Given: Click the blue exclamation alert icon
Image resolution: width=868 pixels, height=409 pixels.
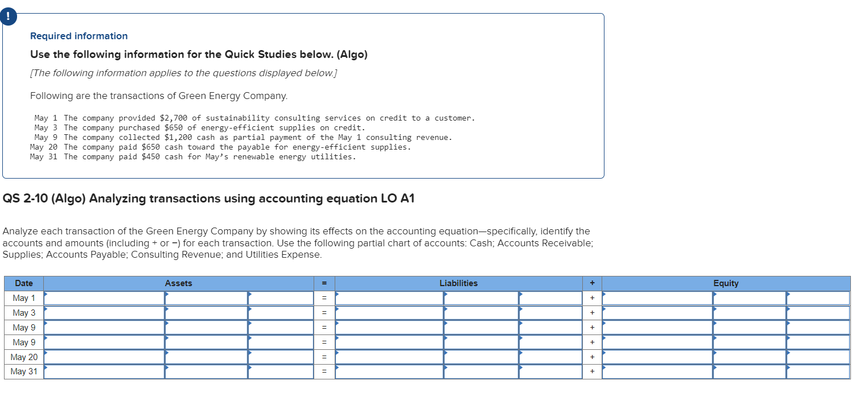Looking at the screenshot, I should coord(8,18).
